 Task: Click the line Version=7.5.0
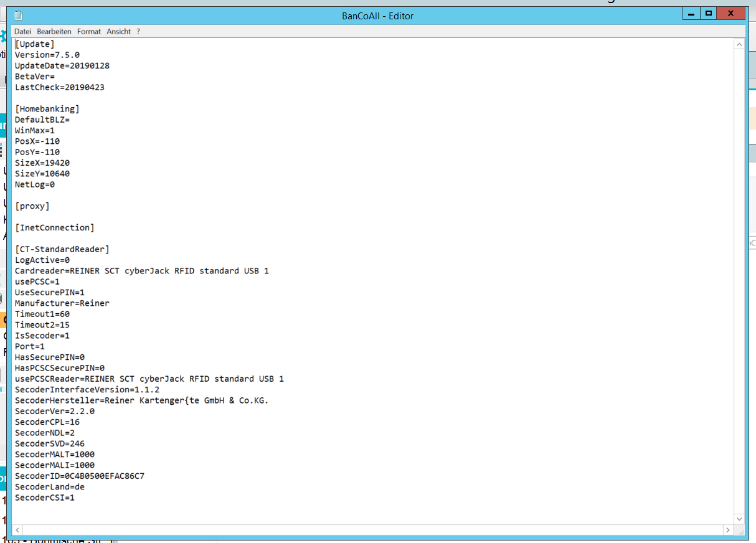tap(47, 55)
